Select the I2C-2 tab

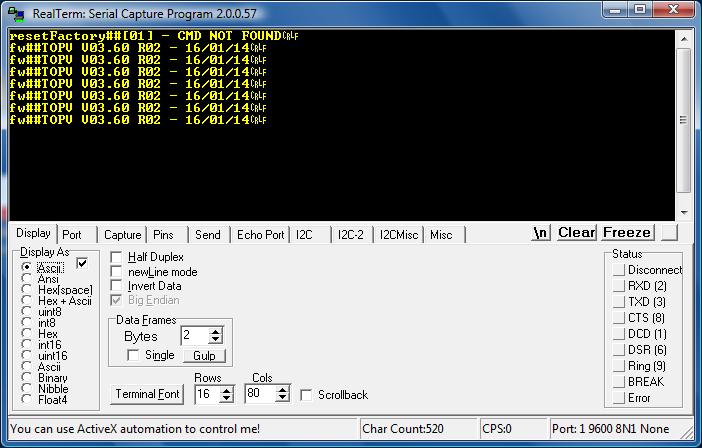[351, 235]
